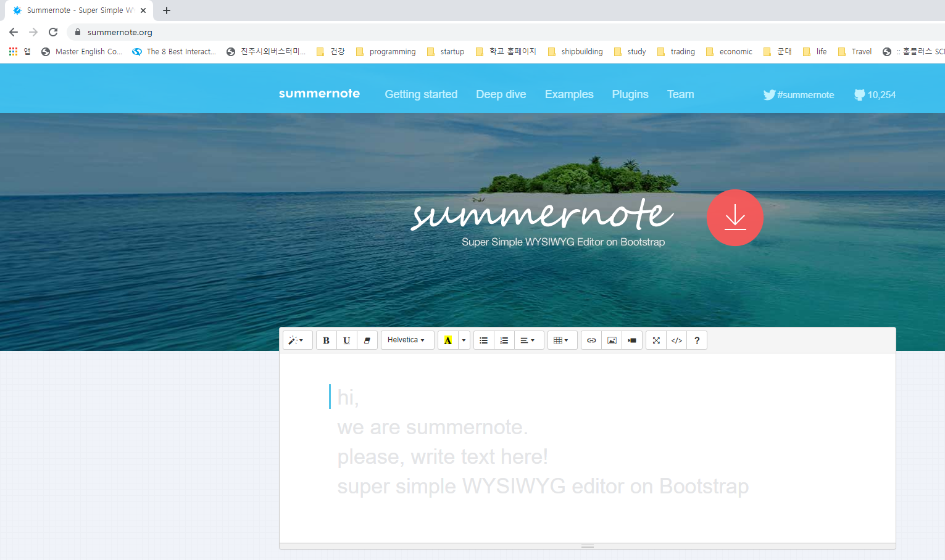Open the Deep dive menu
The height and width of the screenshot is (560, 945).
(501, 94)
